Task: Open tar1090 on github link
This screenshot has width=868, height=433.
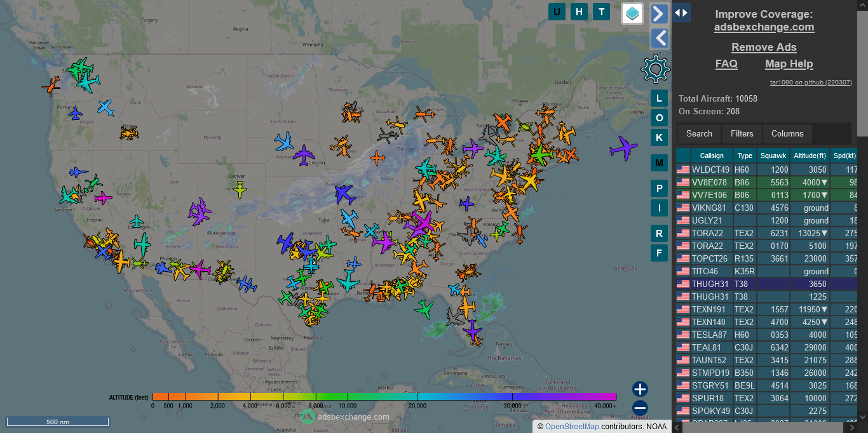Action: pyautogui.click(x=810, y=82)
